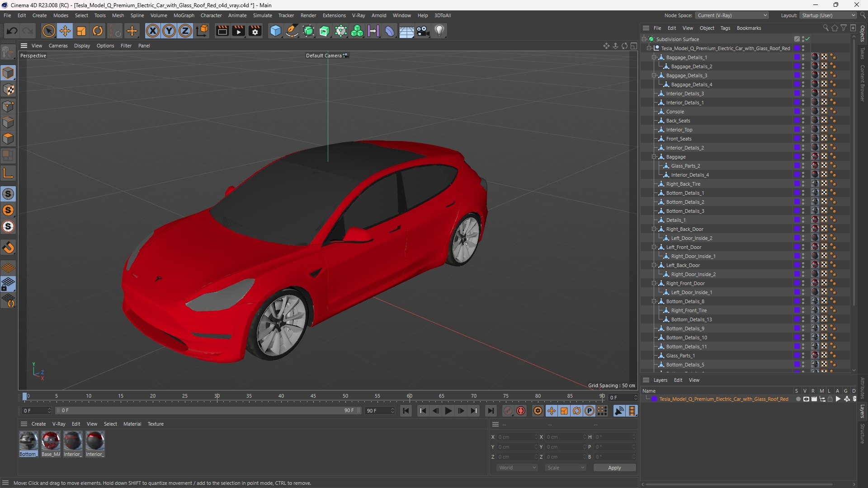This screenshot has width=868, height=488.
Task: Add a Floor grid object icon
Action: click(406, 31)
